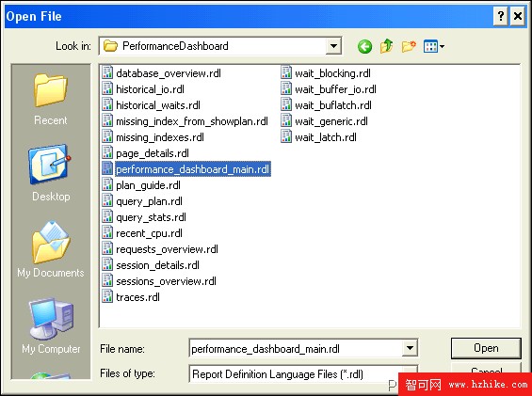The image size is (532, 396).
Task: Click historical_io.rdl file icon
Action: [x=107, y=88]
